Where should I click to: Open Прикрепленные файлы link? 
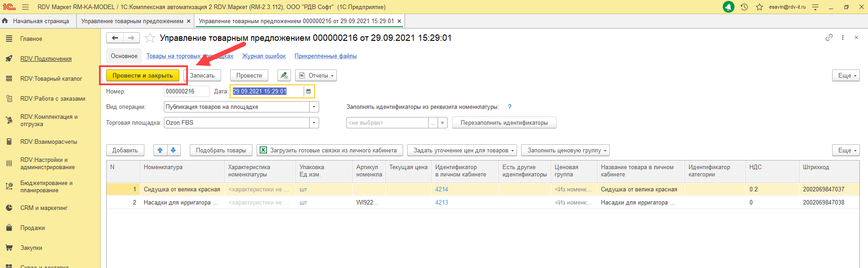[325, 56]
